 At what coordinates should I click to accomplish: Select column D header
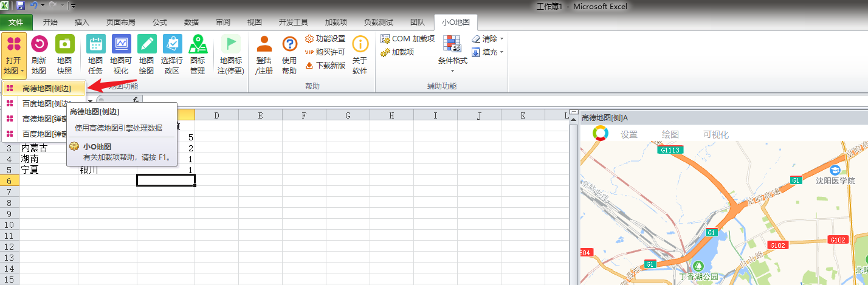[217, 115]
